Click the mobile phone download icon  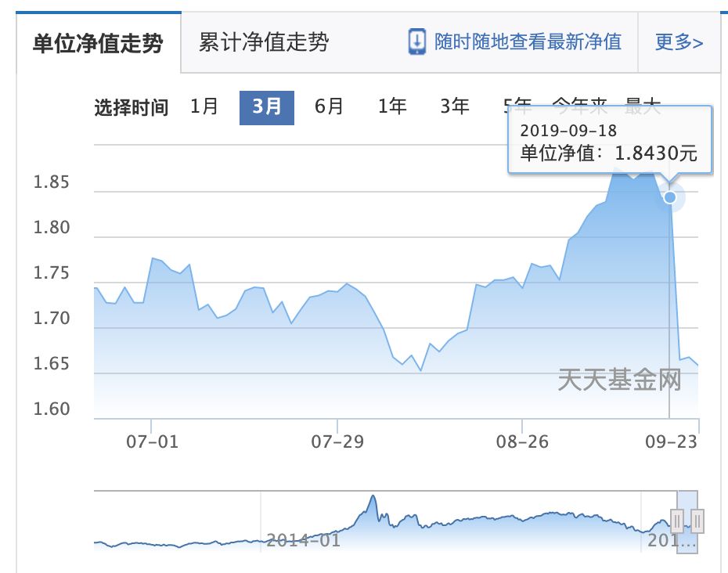pyautogui.click(x=417, y=41)
